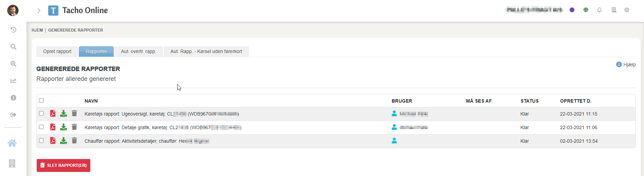644x176 pixels.
Task: Click the home icon in sidebar
Action: (12, 143)
